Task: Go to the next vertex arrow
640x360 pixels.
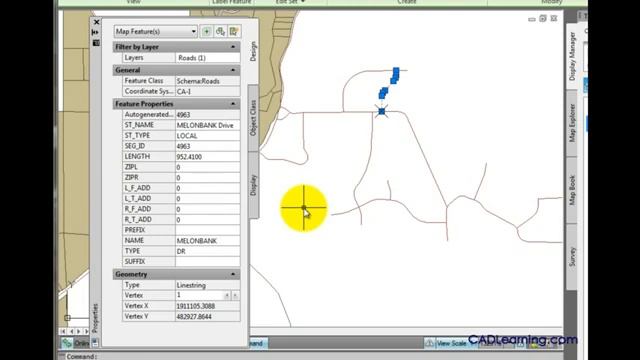Action: pyautogui.click(x=235, y=296)
